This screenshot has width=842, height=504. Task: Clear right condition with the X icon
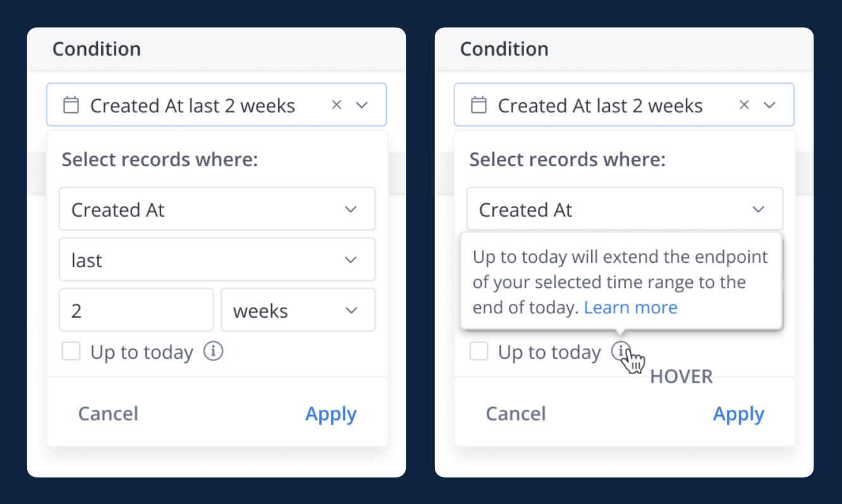pos(744,105)
